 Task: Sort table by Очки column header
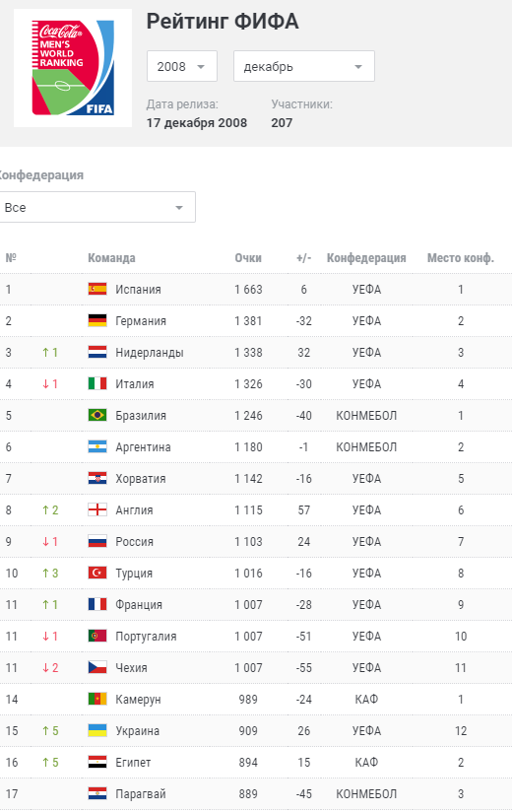pos(248,258)
